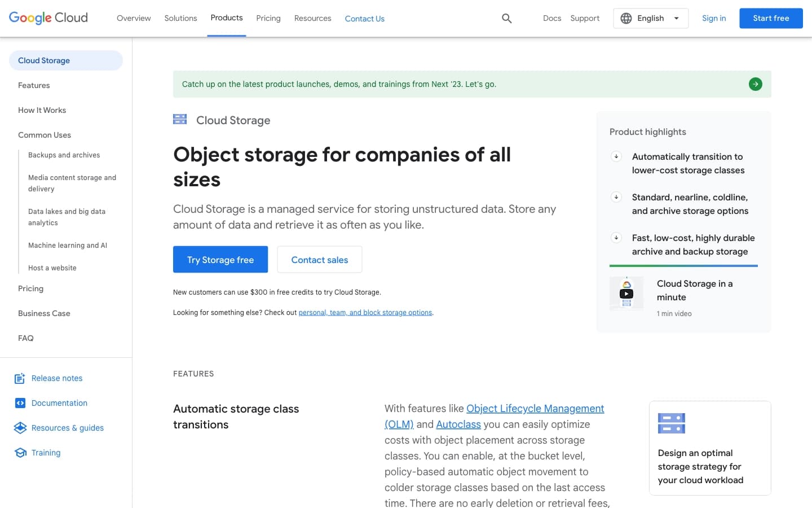Go to Machine learning and AI
The width and height of the screenshot is (812, 508).
click(68, 246)
